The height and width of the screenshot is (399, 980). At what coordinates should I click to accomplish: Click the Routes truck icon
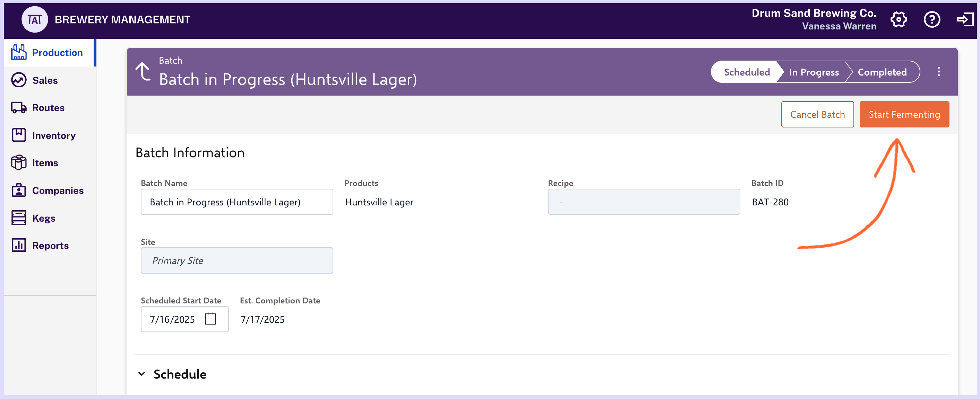click(x=19, y=107)
